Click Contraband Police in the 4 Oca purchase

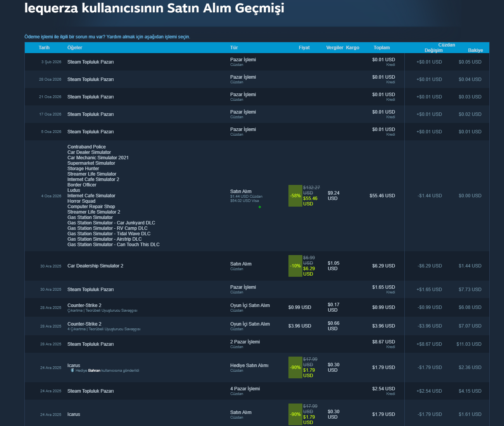pyautogui.click(x=86, y=147)
